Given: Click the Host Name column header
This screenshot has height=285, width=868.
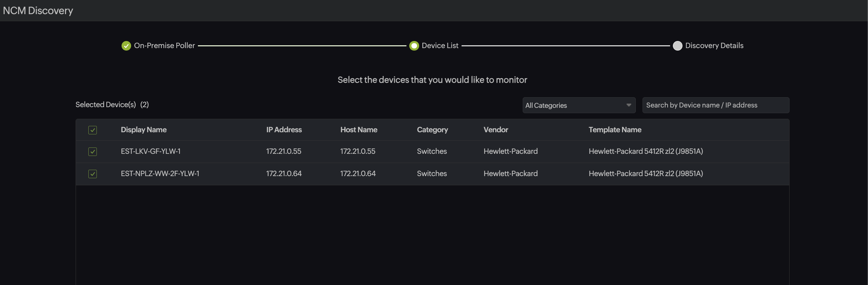Looking at the screenshot, I should pyautogui.click(x=359, y=130).
